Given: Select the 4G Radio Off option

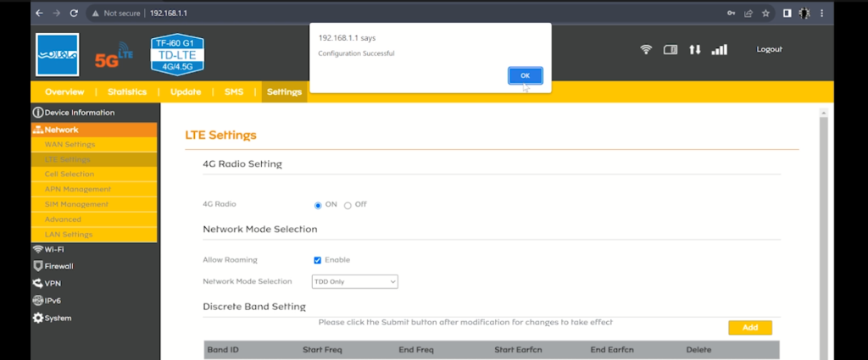Looking at the screenshot, I should pyautogui.click(x=348, y=205).
